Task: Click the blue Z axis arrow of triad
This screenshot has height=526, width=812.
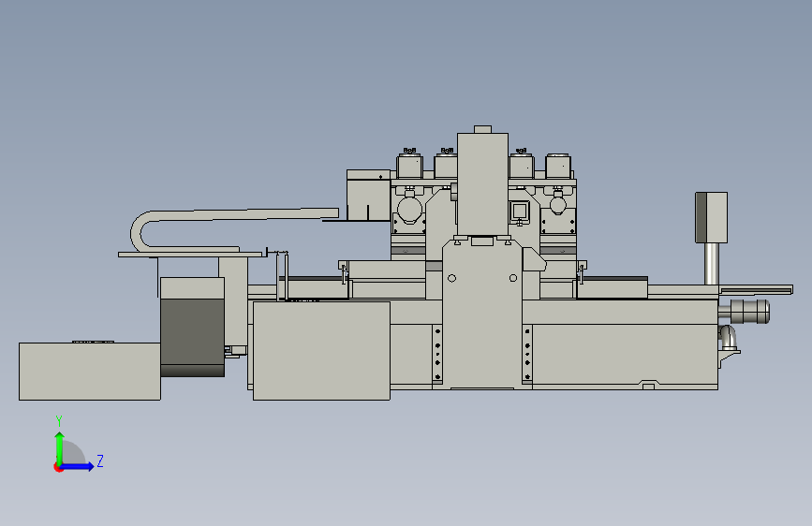Action: 77,466
